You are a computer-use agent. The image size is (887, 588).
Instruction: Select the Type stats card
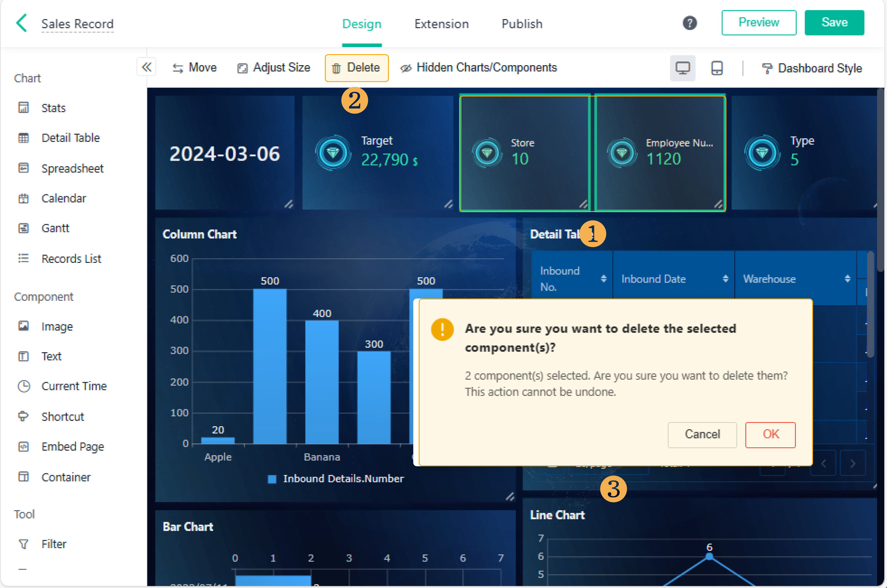(804, 153)
